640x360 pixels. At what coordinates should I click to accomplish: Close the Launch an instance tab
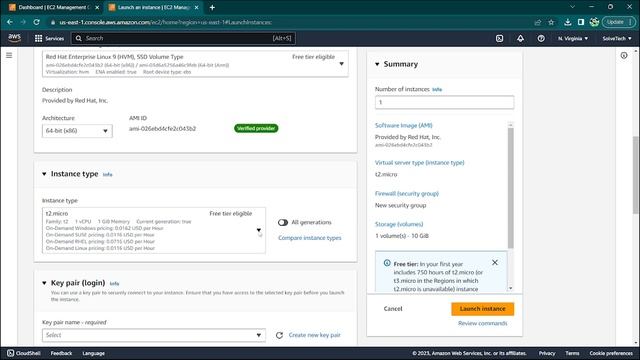click(197, 7)
